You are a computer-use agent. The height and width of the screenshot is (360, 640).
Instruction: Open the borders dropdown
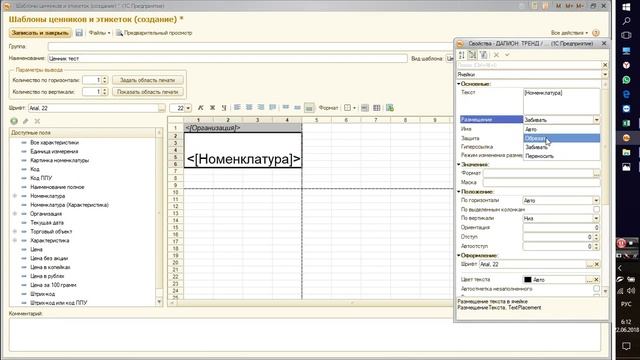click(350, 108)
